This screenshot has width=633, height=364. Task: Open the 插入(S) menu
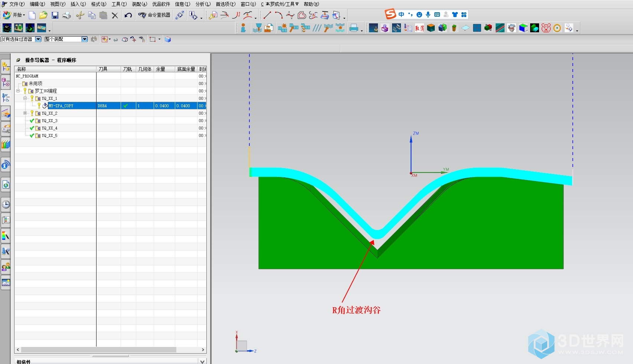point(78,4)
